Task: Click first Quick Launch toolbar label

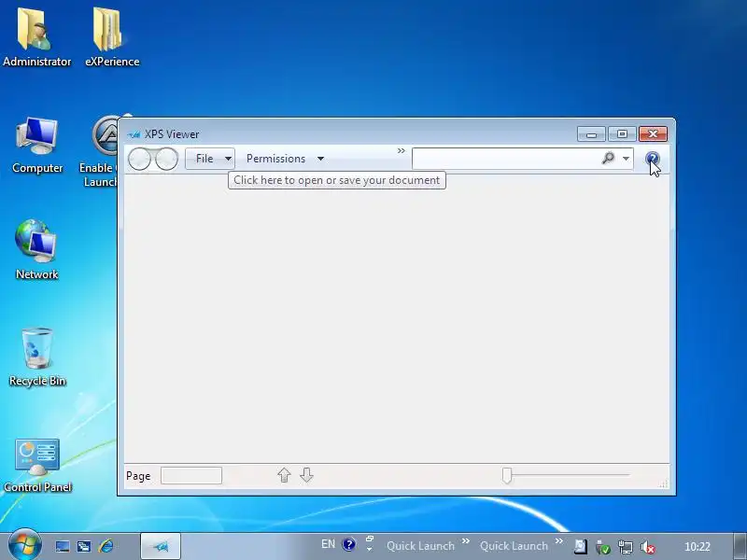Action: tap(420, 546)
